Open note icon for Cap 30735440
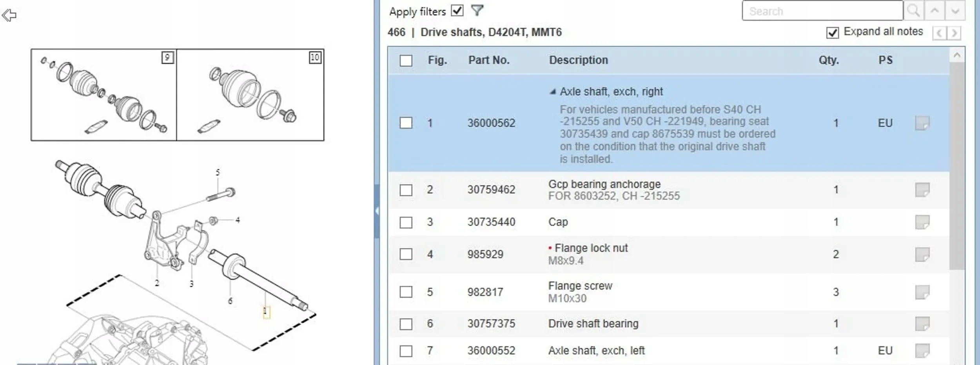The height and width of the screenshot is (365, 980). point(922,222)
